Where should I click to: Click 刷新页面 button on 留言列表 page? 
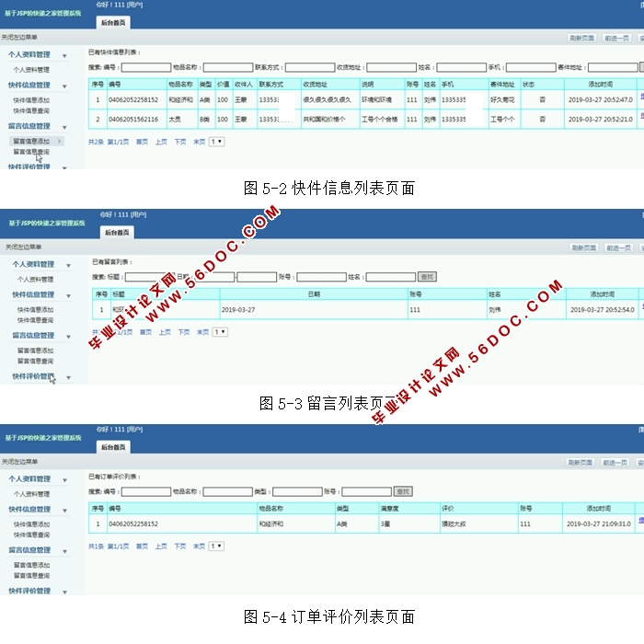(x=584, y=248)
